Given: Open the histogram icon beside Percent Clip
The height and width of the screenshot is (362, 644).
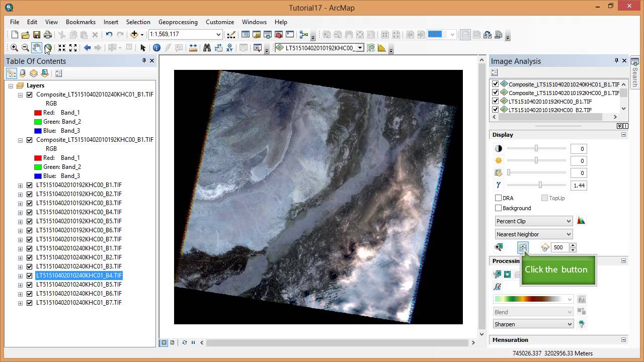Looking at the screenshot, I should [x=581, y=221].
